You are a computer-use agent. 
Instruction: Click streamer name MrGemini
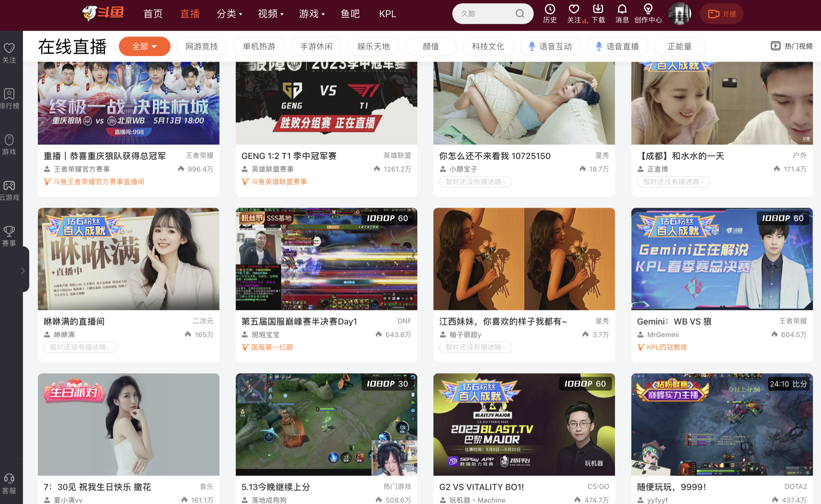point(663,335)
